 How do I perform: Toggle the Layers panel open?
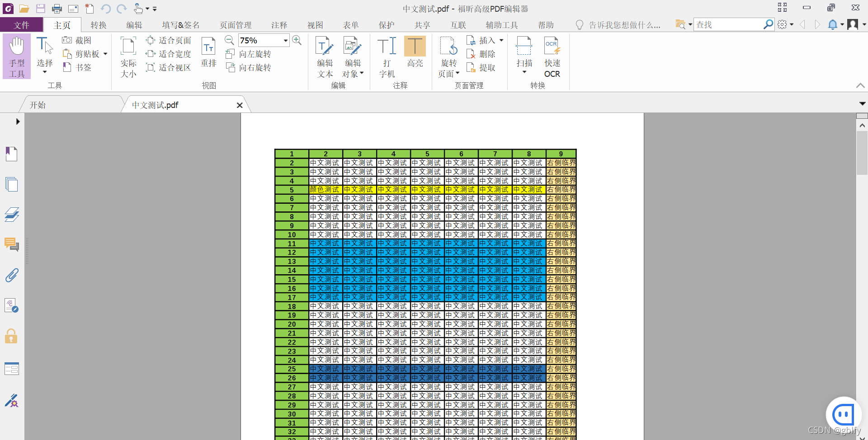[x=11, y=215]
